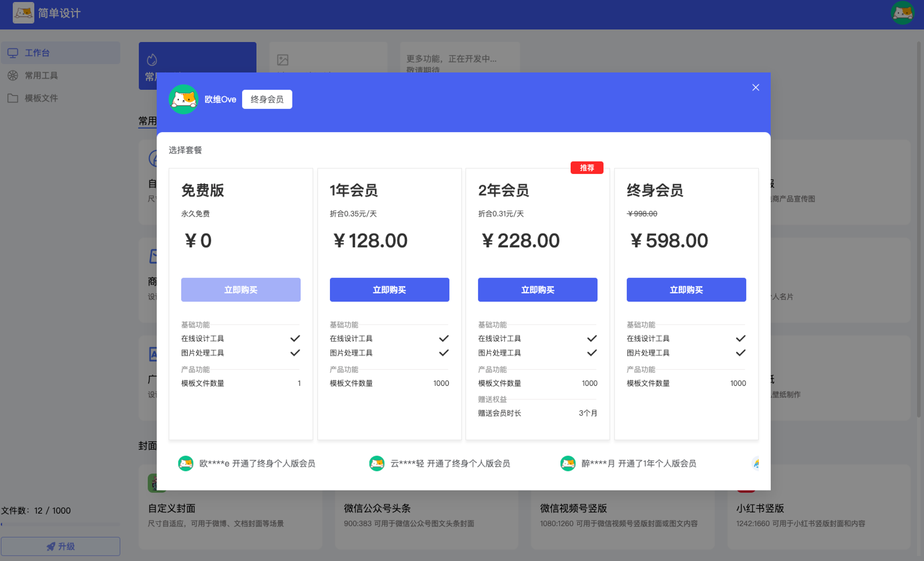924x561 pixels.
Task: Click the red 推荐 tag
Action: (587, 168)
